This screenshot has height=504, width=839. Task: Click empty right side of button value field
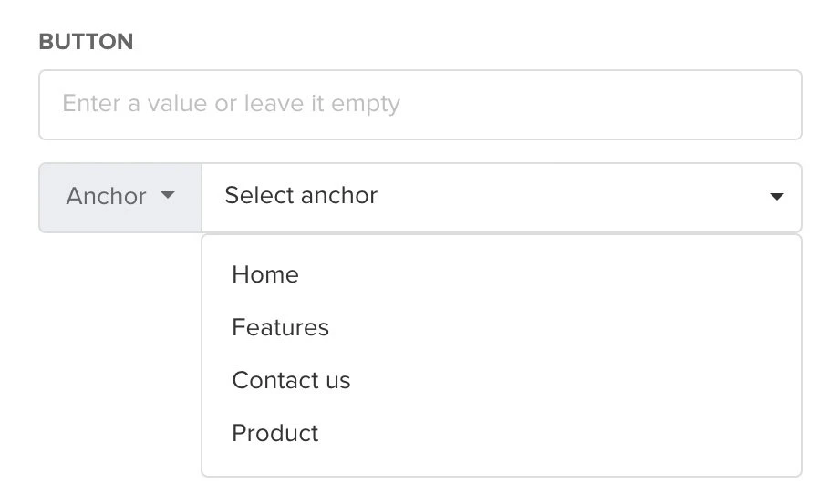(x=693, y=105)
